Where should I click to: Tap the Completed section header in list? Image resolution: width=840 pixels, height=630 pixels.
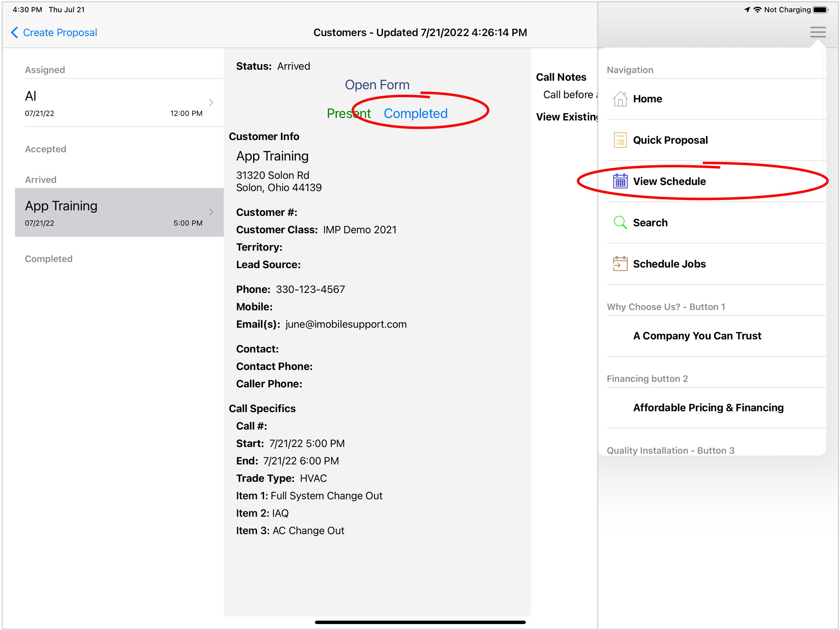pyautogui.click(x=49, y=259)
